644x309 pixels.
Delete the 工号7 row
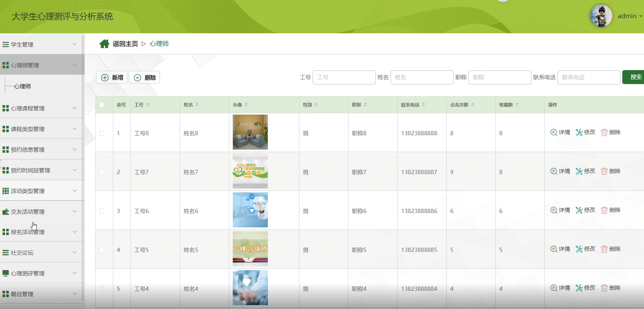(611, 171)
